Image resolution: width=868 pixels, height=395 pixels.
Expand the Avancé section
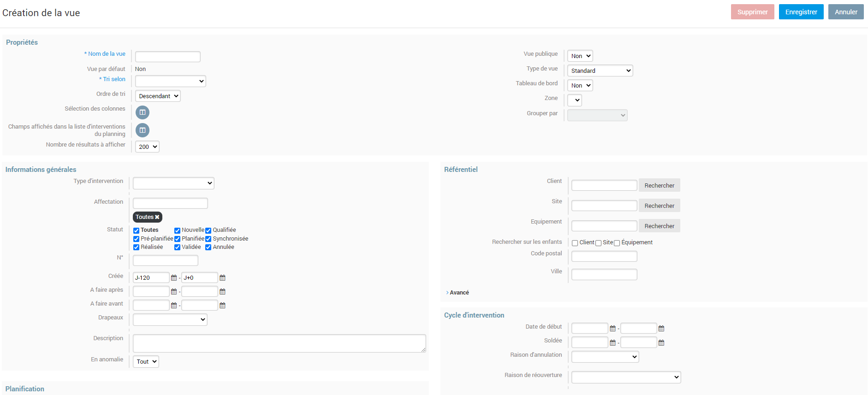click(459, 293)
